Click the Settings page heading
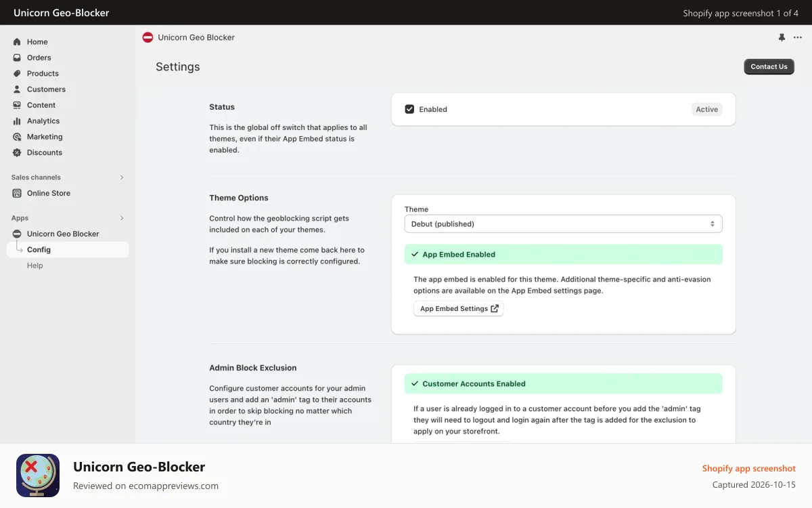The image size is (812, 508). pos(178,66)
